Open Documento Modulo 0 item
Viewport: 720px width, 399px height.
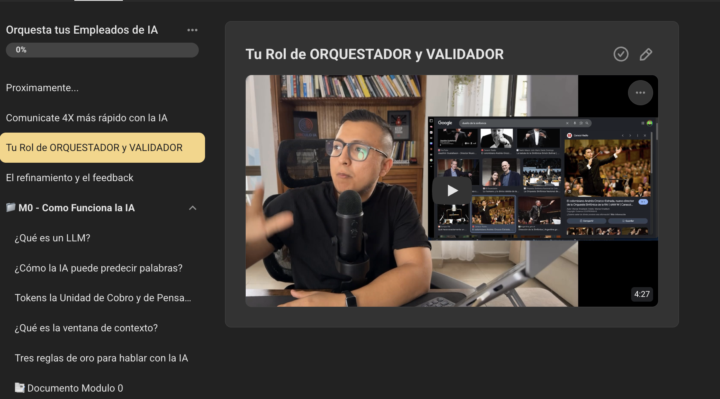[69, 388]
